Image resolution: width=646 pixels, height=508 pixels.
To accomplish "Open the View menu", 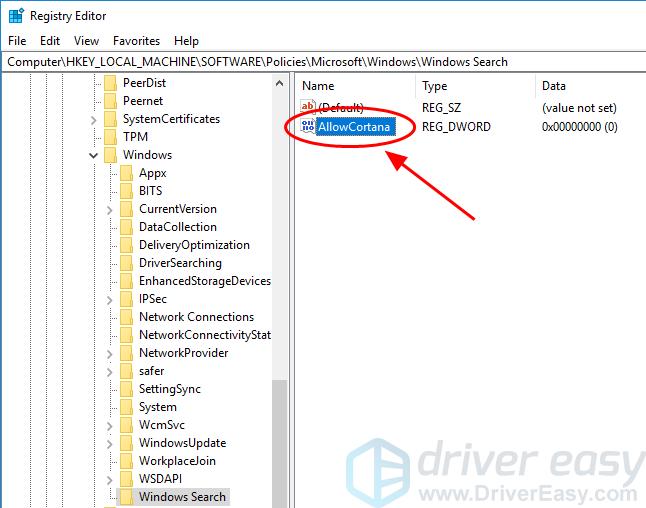I will tap(87, 41).
